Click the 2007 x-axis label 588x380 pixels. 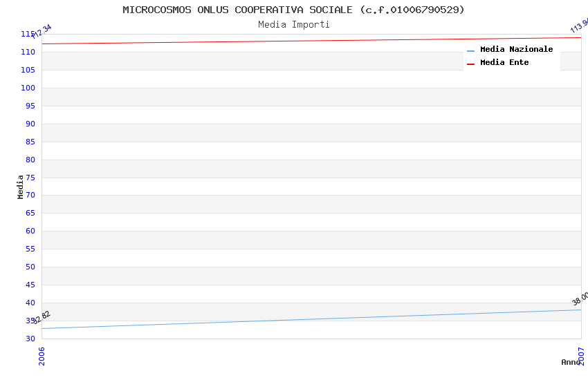(x=581, y=356)
